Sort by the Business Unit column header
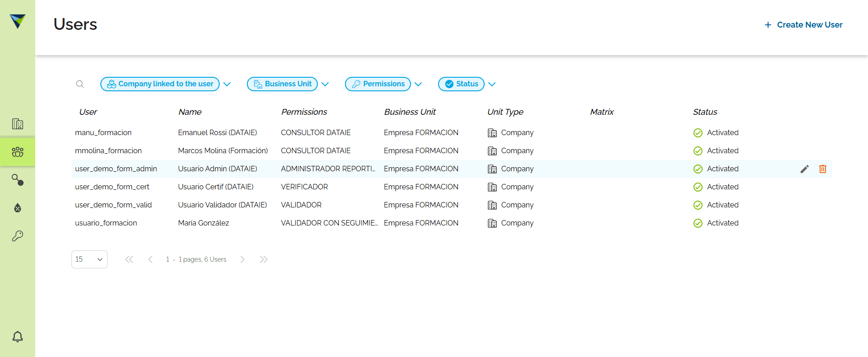 [x=410, y=112]
